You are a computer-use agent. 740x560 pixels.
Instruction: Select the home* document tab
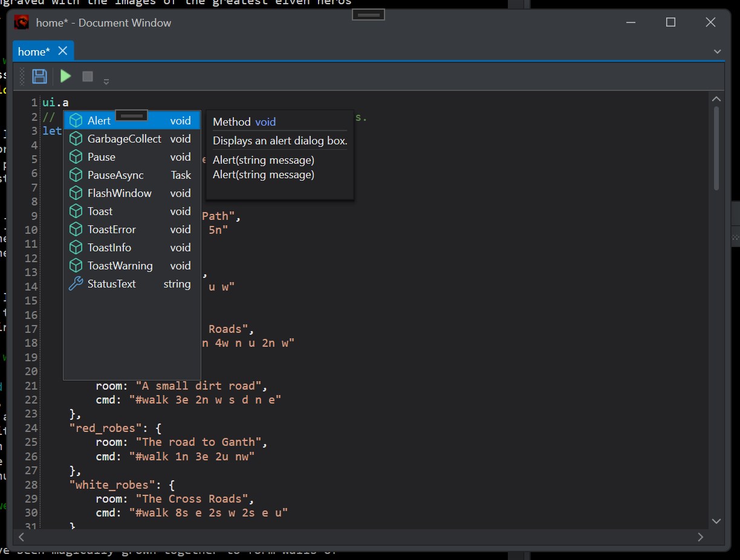click(x=34, y=51)
